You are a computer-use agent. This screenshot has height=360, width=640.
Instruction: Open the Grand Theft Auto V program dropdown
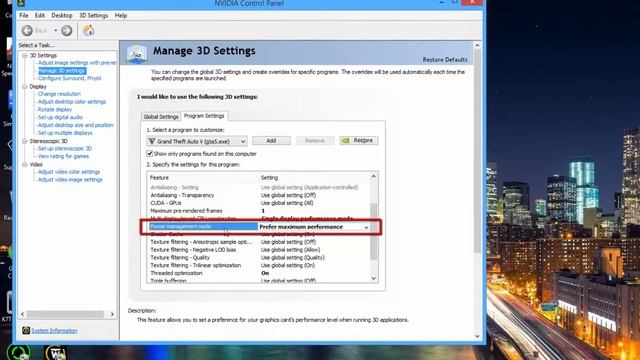(197, 141)
